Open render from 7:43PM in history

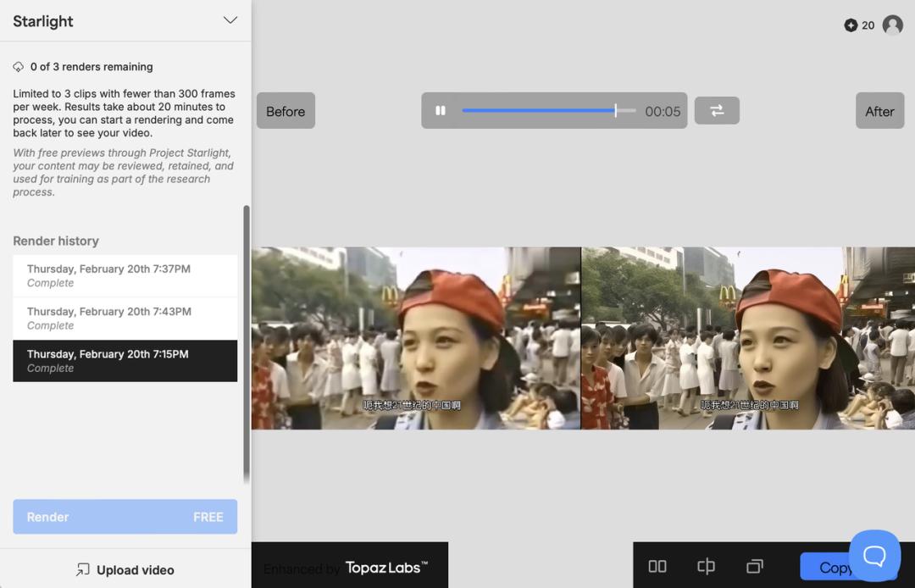[125, 318]
